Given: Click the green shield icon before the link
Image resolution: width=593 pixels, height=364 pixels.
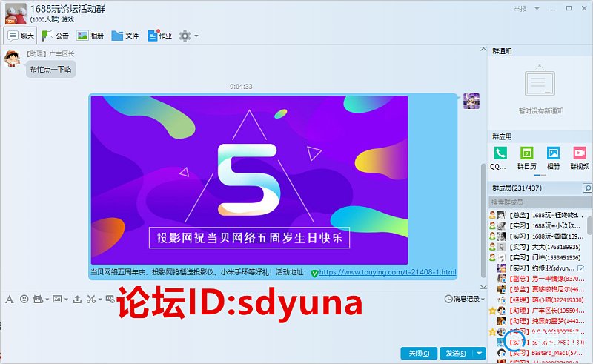Looking at the screenshot, I should point(314,273).
